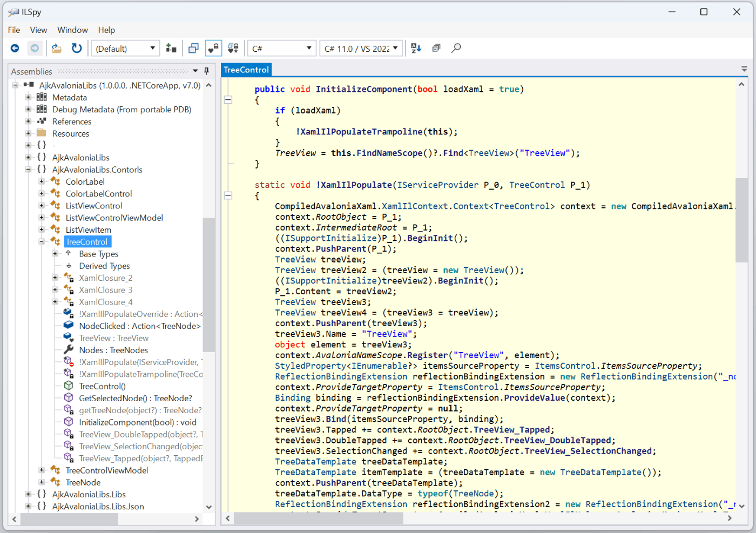Open the C# language dropdown

[x=281, y=49]
